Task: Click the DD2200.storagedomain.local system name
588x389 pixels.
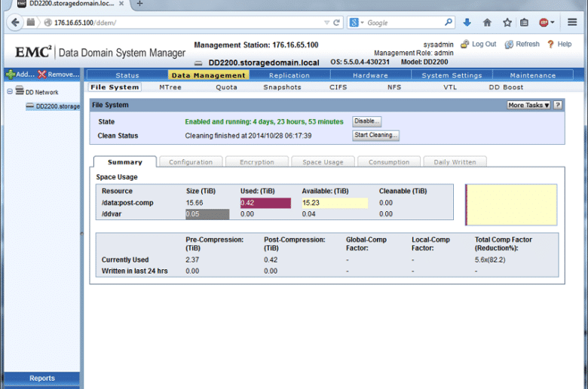Action: tap(264, 63)
